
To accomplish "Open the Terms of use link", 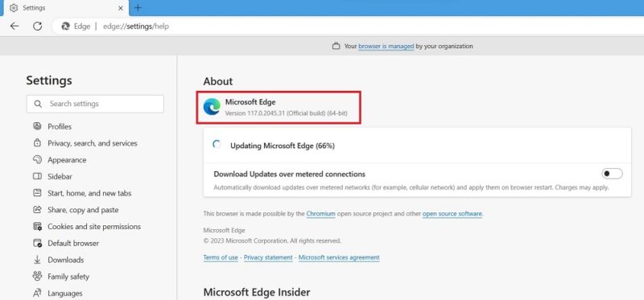I will coord(221,257).
